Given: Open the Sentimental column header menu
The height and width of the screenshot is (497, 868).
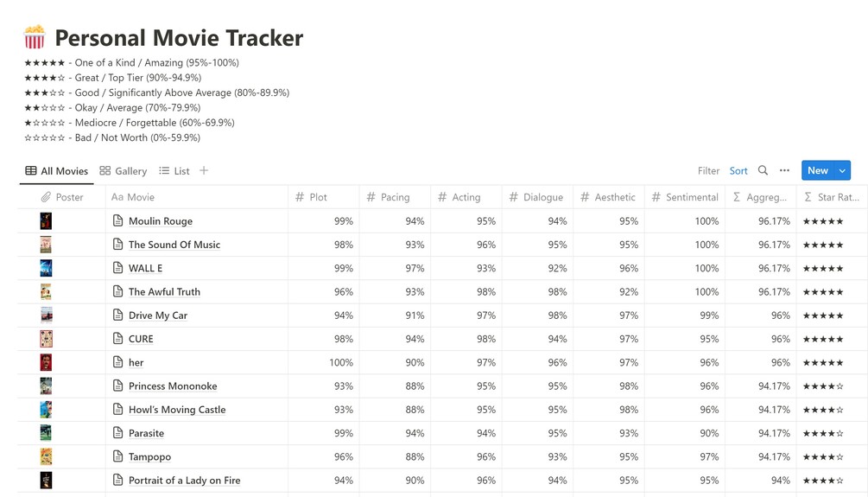Looking at the screenshot, I should (691, 197).
